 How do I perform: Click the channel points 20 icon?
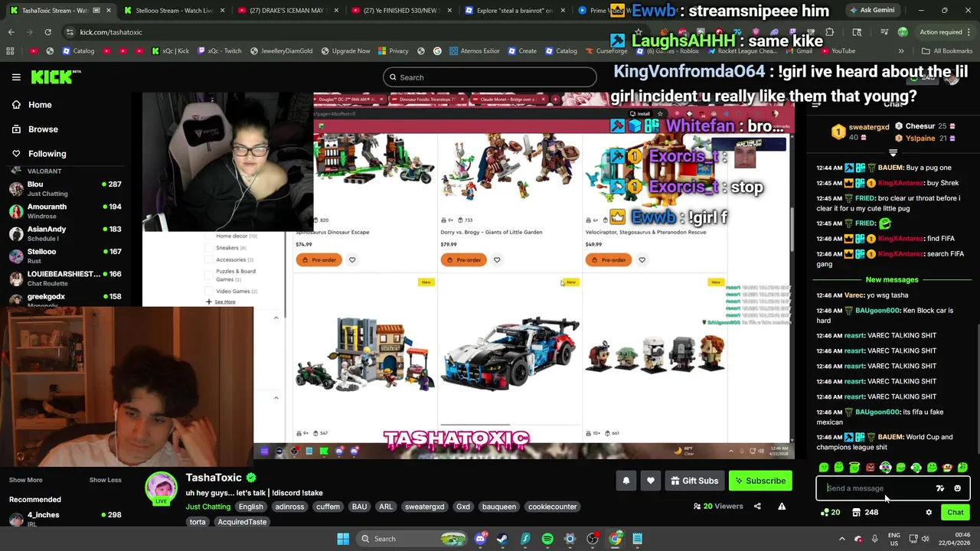[830, 513]
